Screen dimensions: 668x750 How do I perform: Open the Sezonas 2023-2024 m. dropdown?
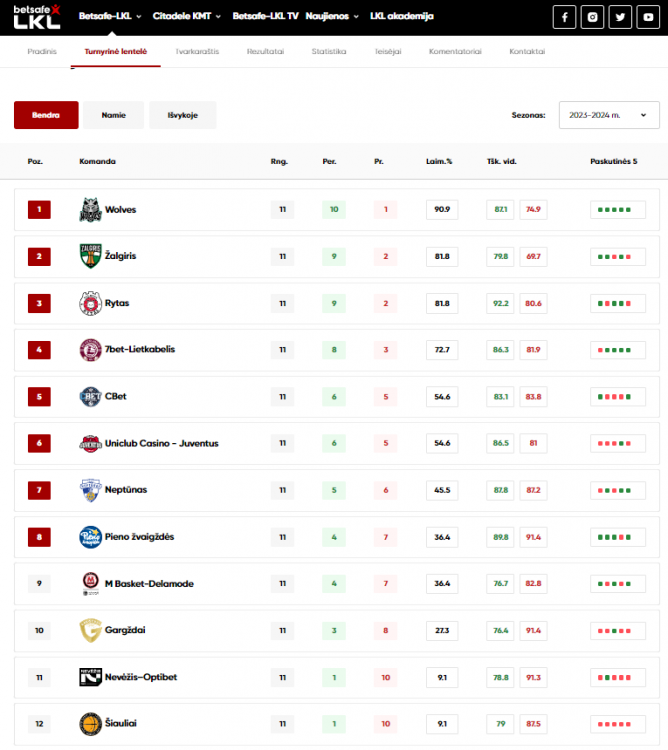point(608,116)
